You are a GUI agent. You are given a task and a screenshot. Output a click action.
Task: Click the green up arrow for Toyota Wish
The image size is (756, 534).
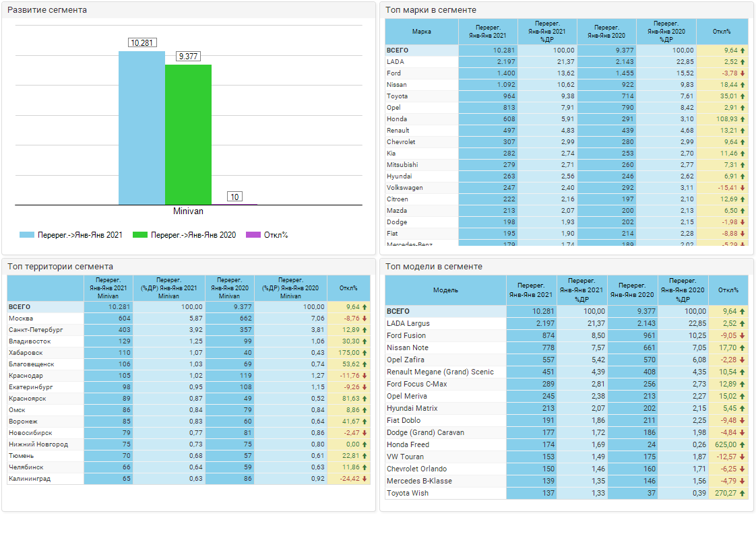(x=743, y=493)
